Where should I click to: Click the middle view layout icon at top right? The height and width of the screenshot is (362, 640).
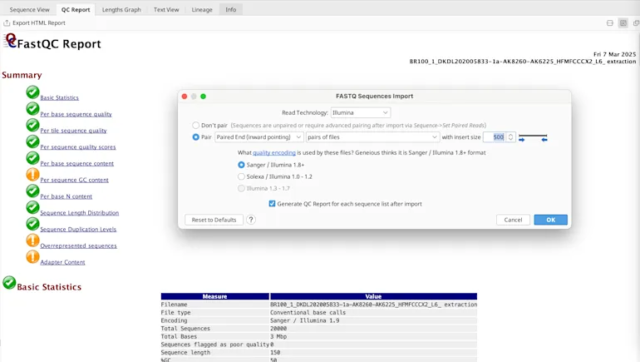coord(623,23)
